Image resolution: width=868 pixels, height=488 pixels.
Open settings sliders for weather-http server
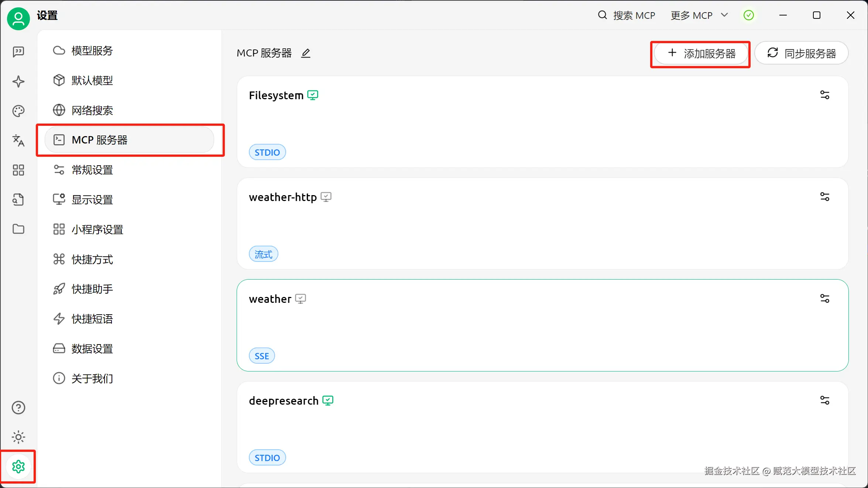point(824,197)
